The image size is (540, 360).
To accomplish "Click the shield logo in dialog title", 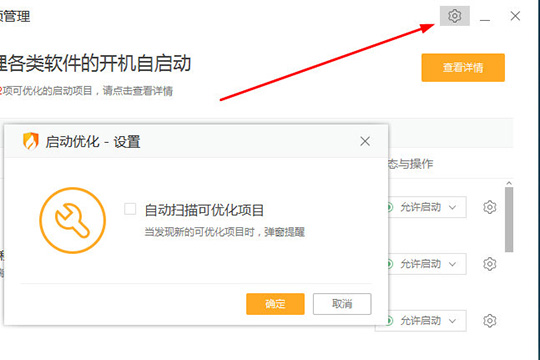I will pyautogui.click(x=31, y=141).
